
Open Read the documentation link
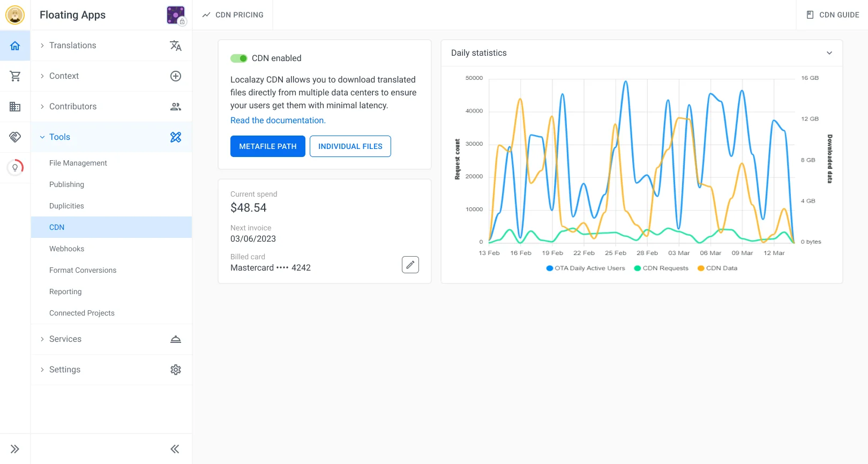[x=278, y=121]
